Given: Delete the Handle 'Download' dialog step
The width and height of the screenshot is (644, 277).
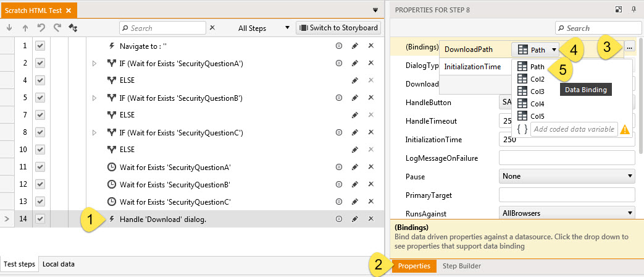Looking at the screenshot, I should coord(371,219).
